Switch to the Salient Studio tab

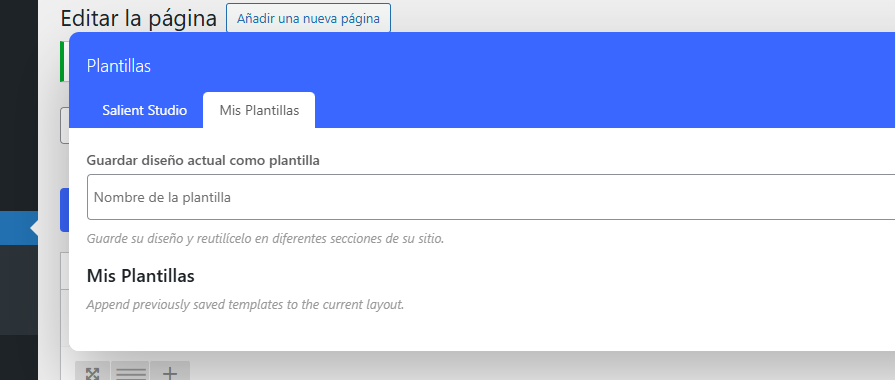coord(144,110)
